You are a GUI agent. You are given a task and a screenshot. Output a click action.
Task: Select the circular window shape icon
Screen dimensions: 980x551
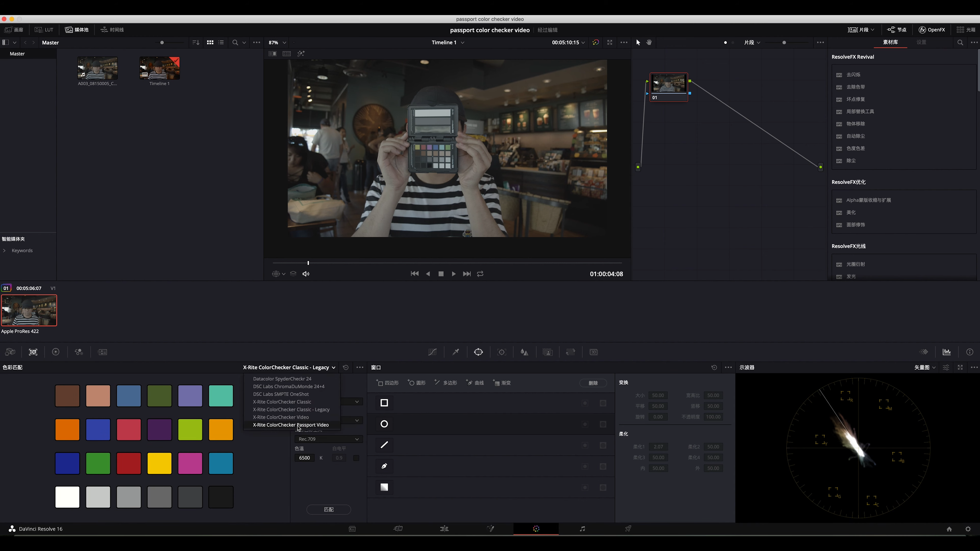pos(384,424)
